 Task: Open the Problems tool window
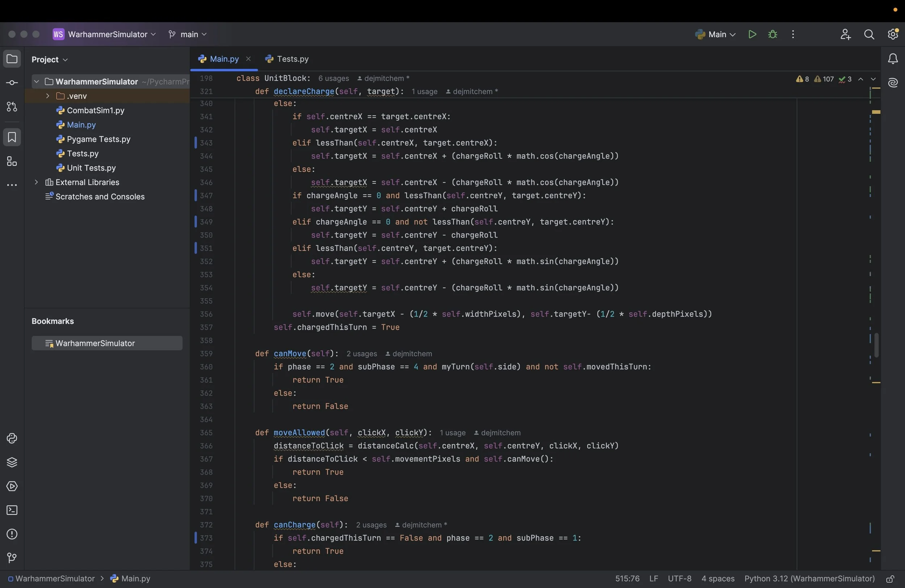pyautogui.click(x=12, y=534)
